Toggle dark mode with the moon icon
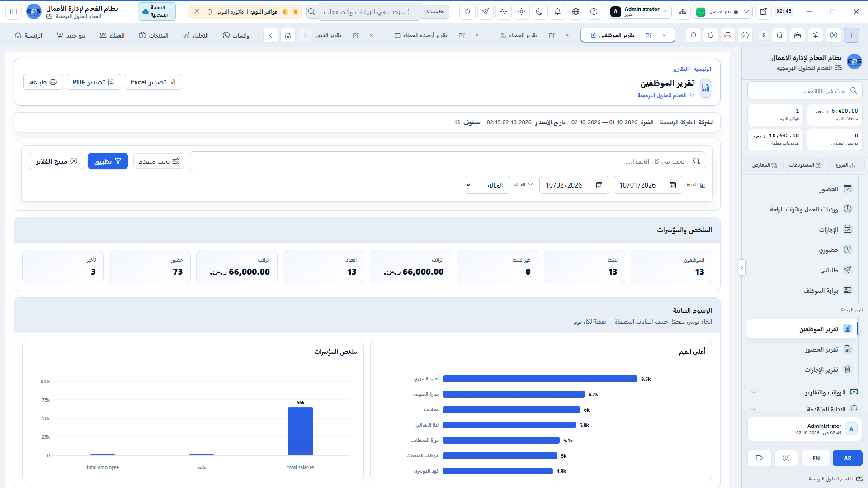The height and width of the screenshot is (488, 868). coord(539,12)
